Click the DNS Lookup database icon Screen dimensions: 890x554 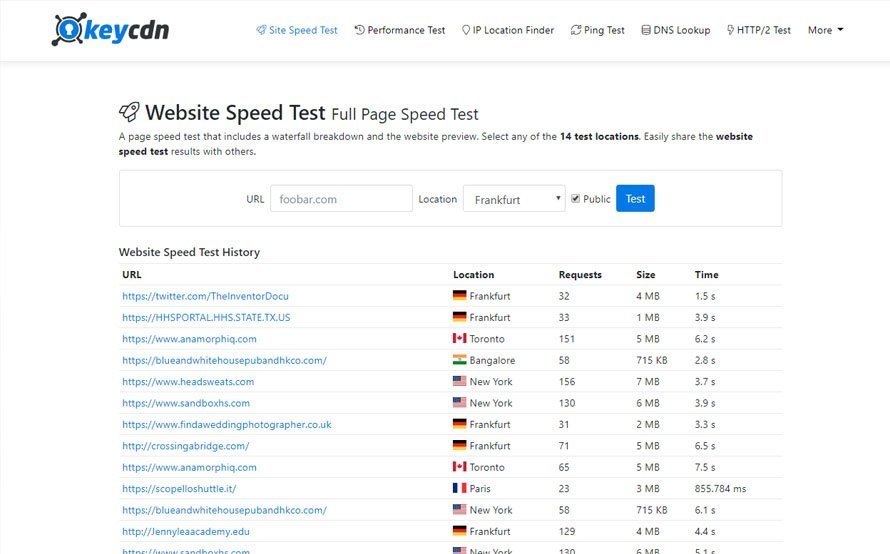point(646,30)
